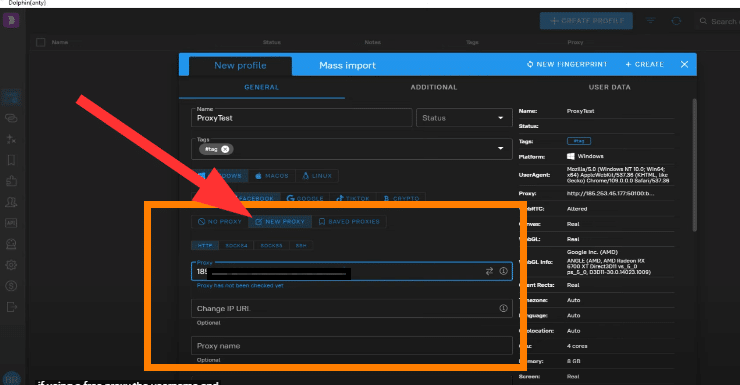Click the New Fingerprint button
The width and height of the screenshot is (740, 385).
pyautogui.click(x=567, y=64)
